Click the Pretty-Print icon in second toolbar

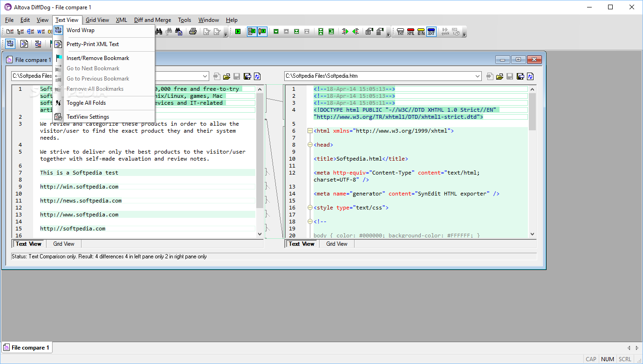pos(24,44)
